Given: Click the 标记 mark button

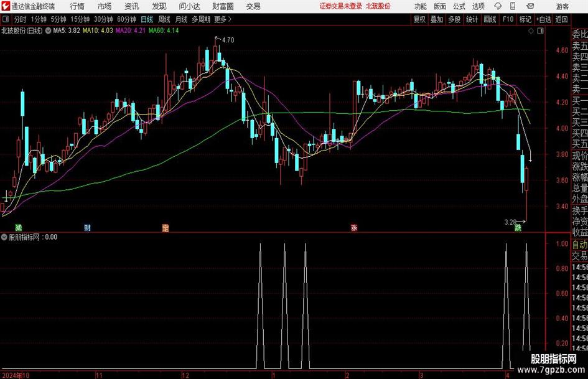Looking at the screenshot, I should (x=525, y=19).
